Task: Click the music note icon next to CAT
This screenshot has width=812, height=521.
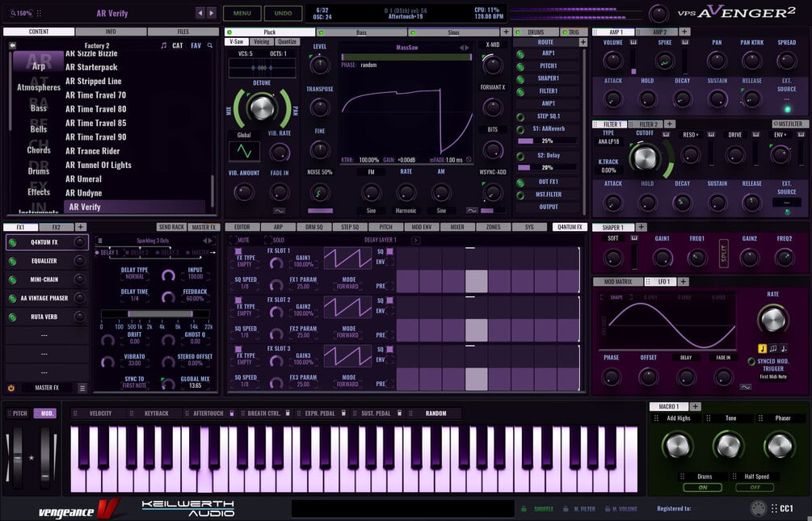Action: click(164, 45)
